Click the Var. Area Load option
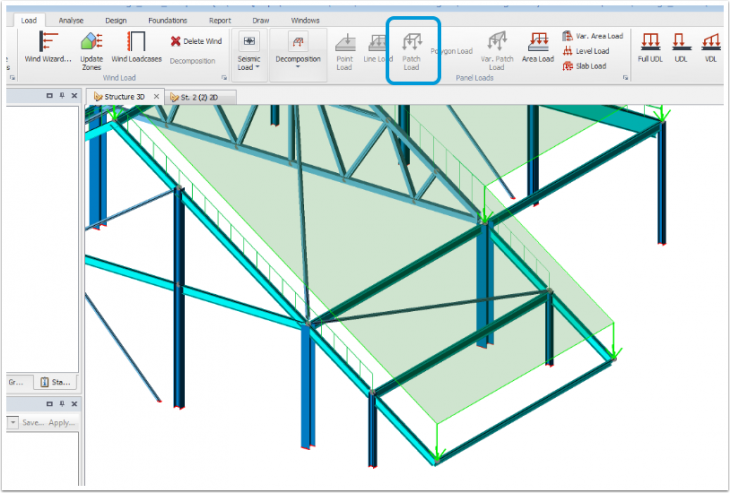 (593, 36)
